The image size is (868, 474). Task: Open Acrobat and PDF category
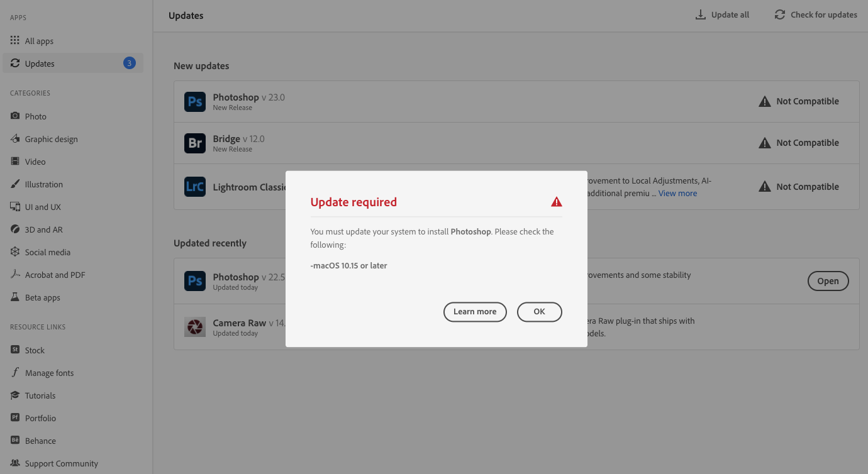pyautogui.click(x=48, y=275)
